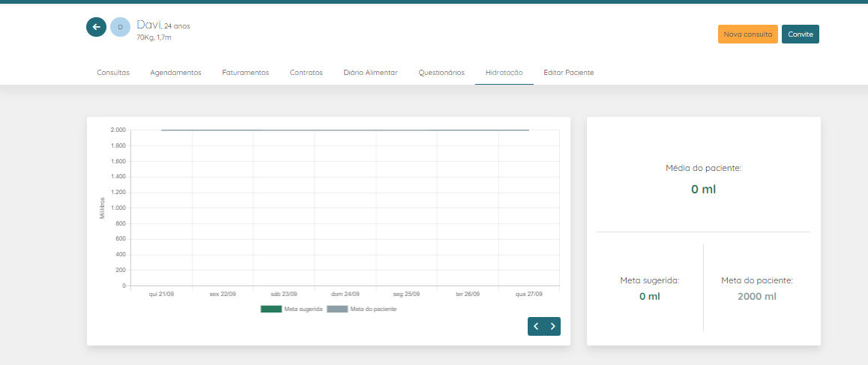Click the 'Meta do paciente' legend label
This screenshot has height=365, width=868.
374,309
